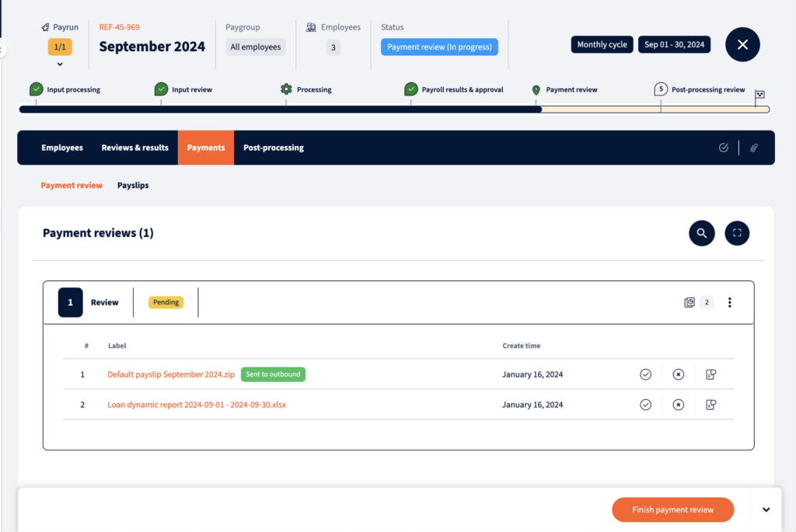Open the kebab menu on the Review card
Screen dimensions: 796x532
(729, 302)
